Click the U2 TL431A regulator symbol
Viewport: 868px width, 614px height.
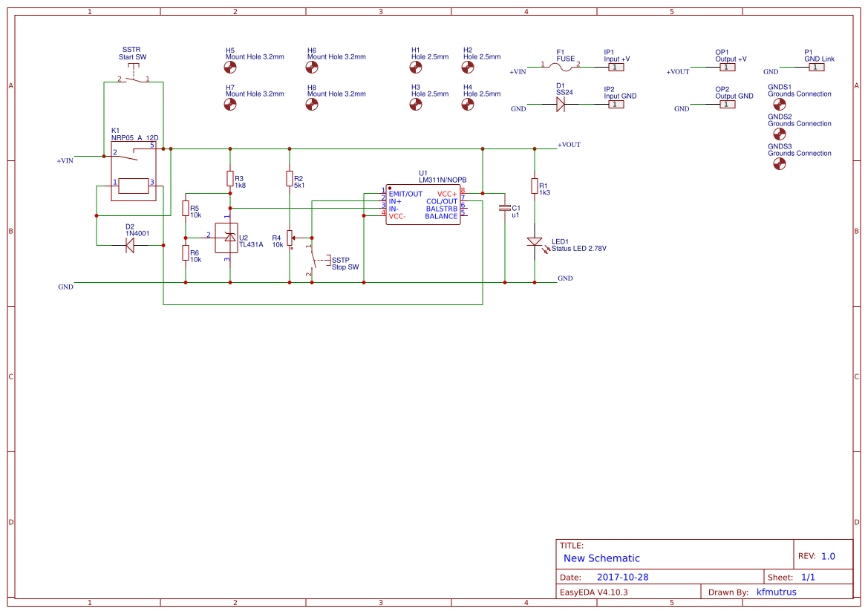(x=228, y=236)
